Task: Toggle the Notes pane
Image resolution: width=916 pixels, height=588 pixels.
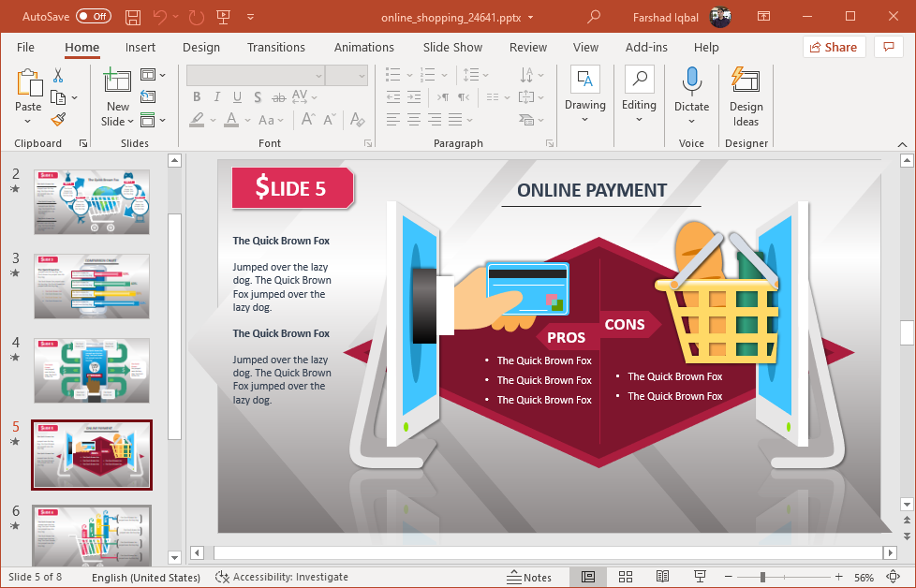Action: click(x=529, y=577)
